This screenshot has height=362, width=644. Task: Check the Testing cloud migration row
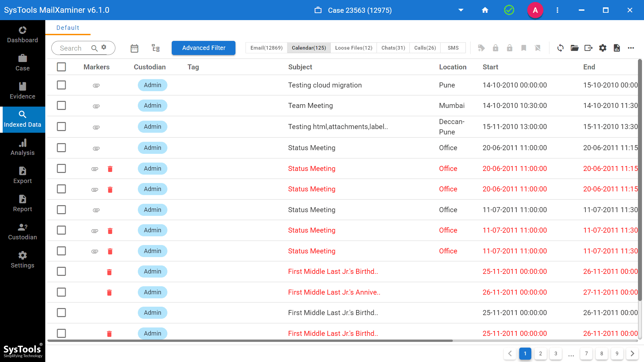[61, 85]
